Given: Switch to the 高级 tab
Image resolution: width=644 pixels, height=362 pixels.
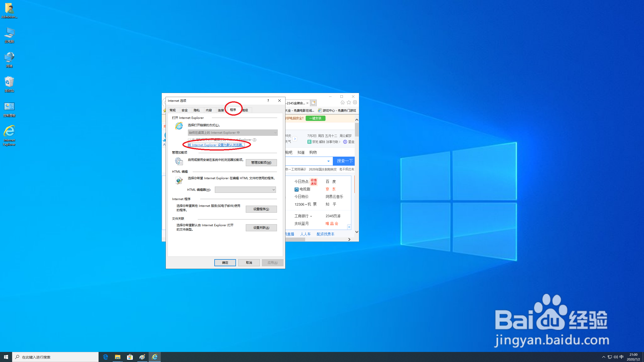Looking at the screenshot, I should 245,110.
